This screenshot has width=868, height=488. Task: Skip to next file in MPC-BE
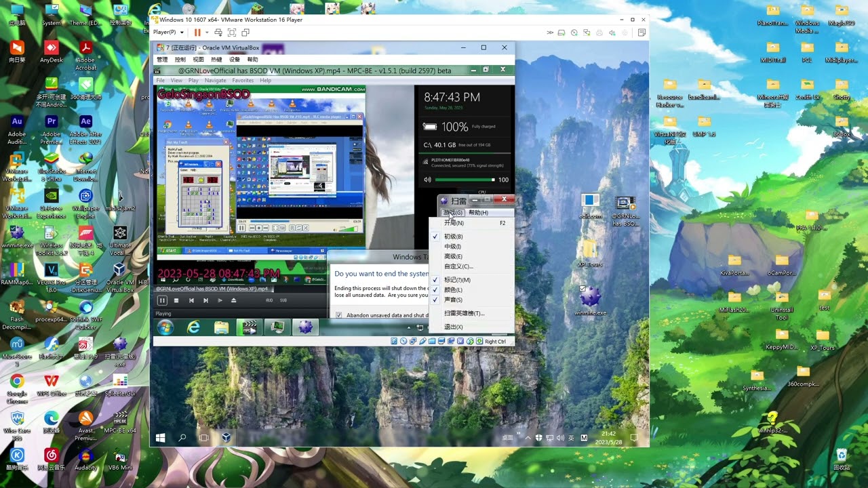[x=205, y=300]
